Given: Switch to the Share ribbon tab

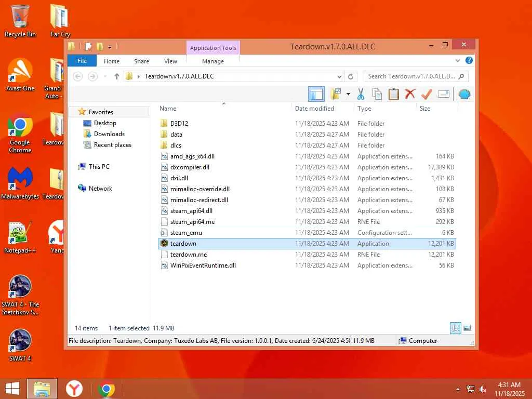Looking at the screenshot, I should (x=141, y=61).
